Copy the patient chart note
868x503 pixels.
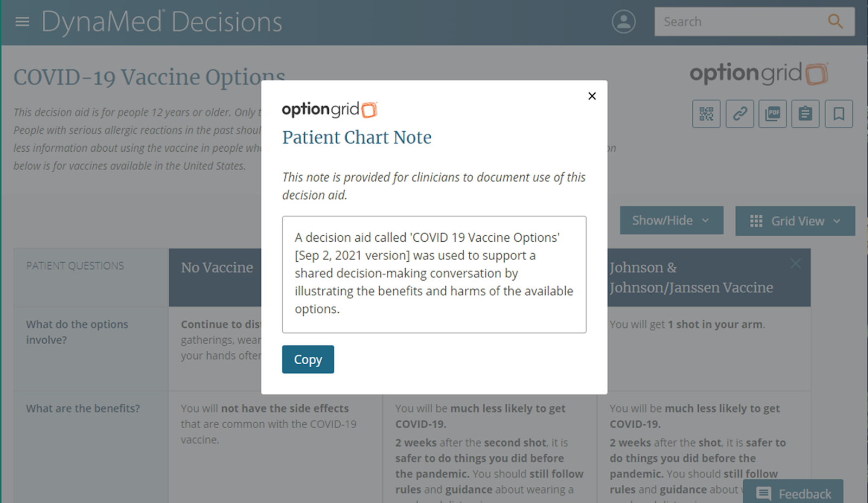[308, 359]
